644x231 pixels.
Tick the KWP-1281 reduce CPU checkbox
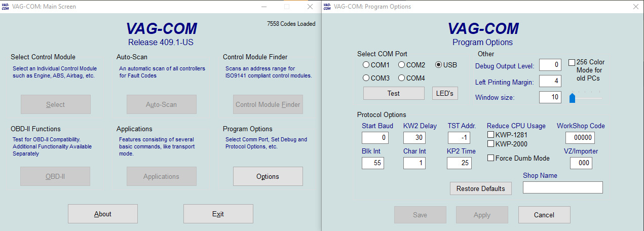tap(490, 135)
